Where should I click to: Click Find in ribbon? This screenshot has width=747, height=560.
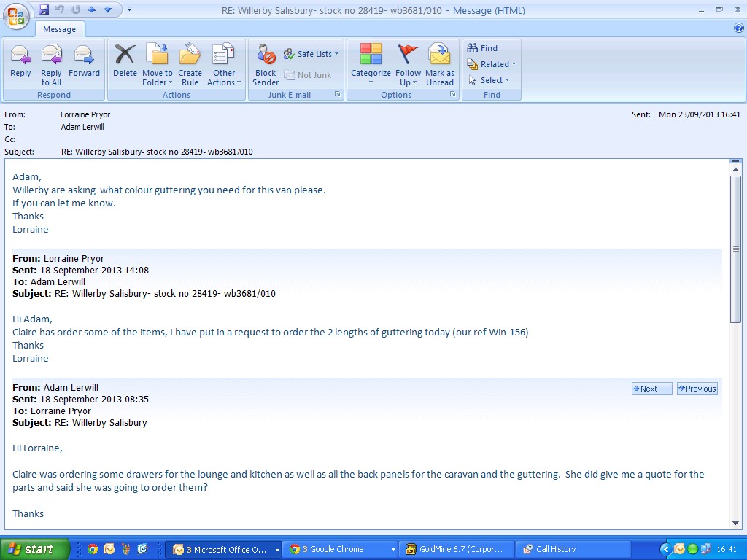click(482, 48)
